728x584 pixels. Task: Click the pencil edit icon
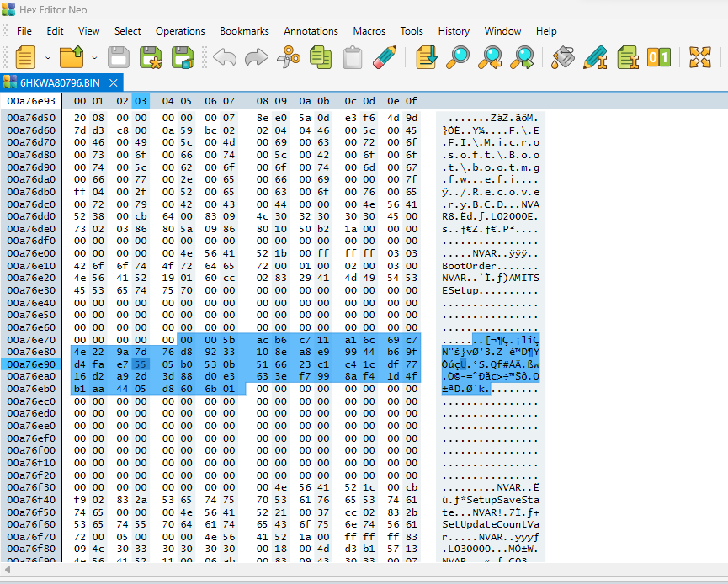385,57
